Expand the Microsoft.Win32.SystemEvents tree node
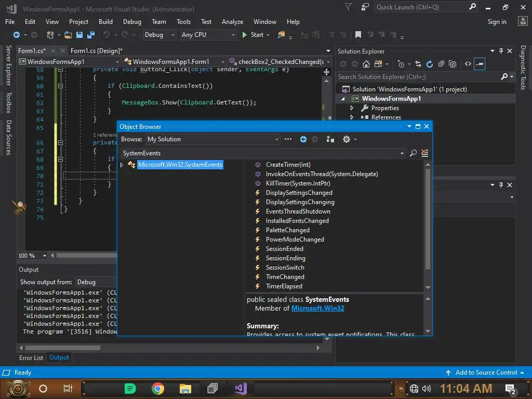The image size is (532, 399). click(122, 165)
